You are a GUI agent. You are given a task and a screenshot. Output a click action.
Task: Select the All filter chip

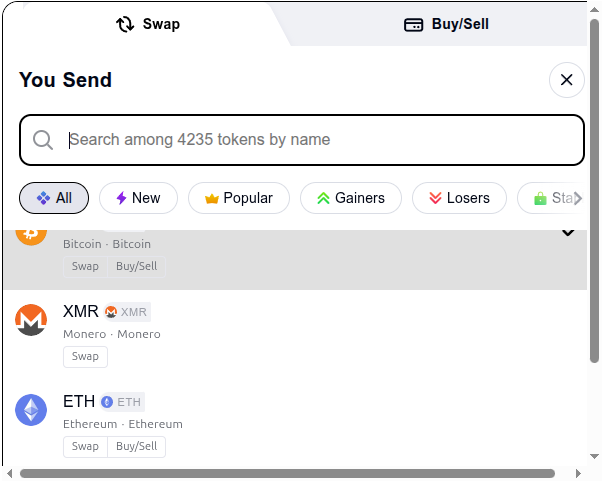(x=54, y=198)
